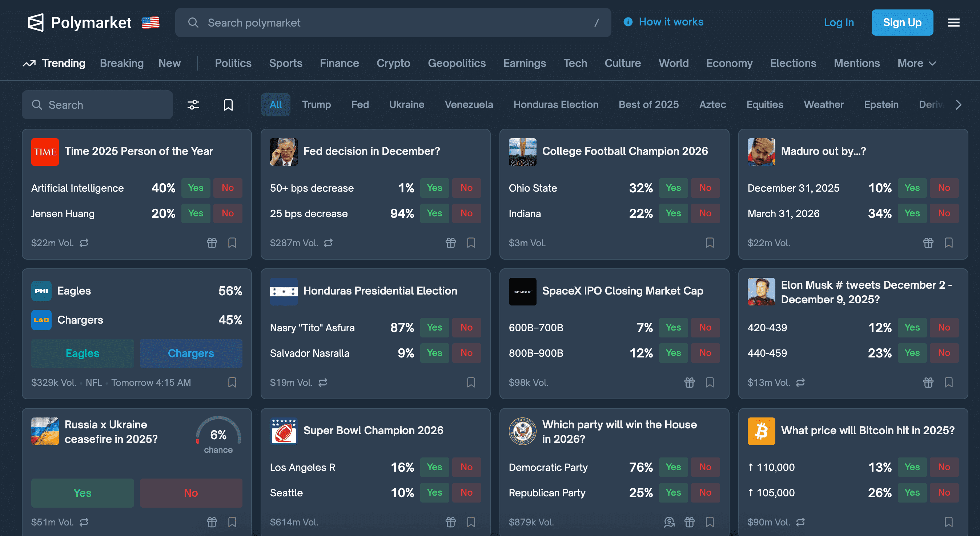This screenshot has width=980, height=536.
Task: Bookmark the Eagles vs Chargers market
Action: pyautogui.click(x=232, y=382)
